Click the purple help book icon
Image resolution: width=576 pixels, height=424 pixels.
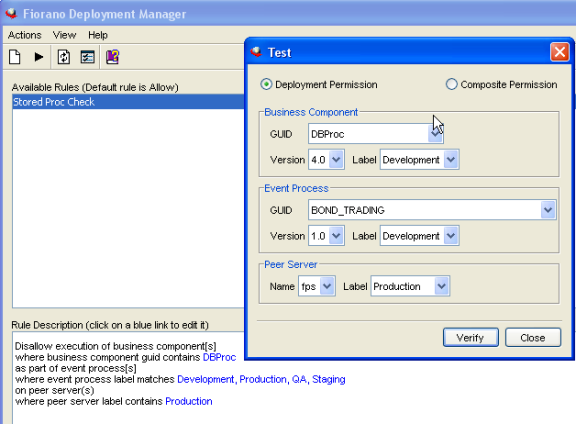tap(112, 57)
